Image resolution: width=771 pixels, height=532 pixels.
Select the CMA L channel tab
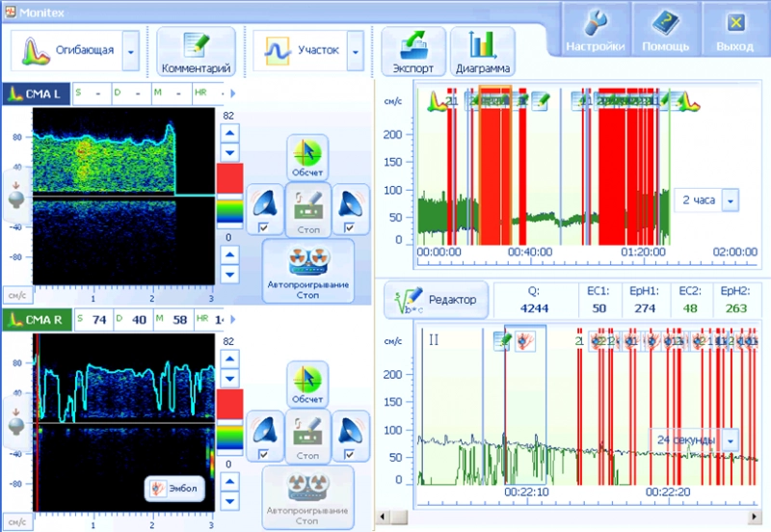click(x=35, y=93)
